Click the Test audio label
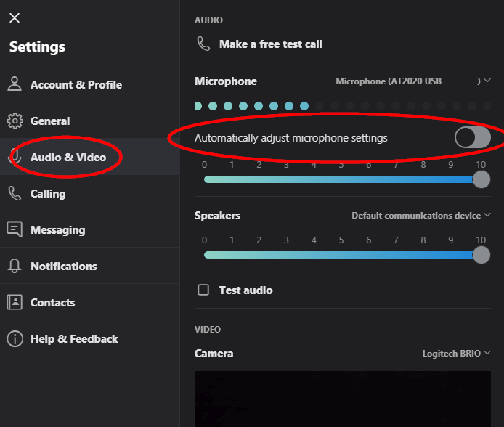 pyautogui.click(x=246, y=290)
